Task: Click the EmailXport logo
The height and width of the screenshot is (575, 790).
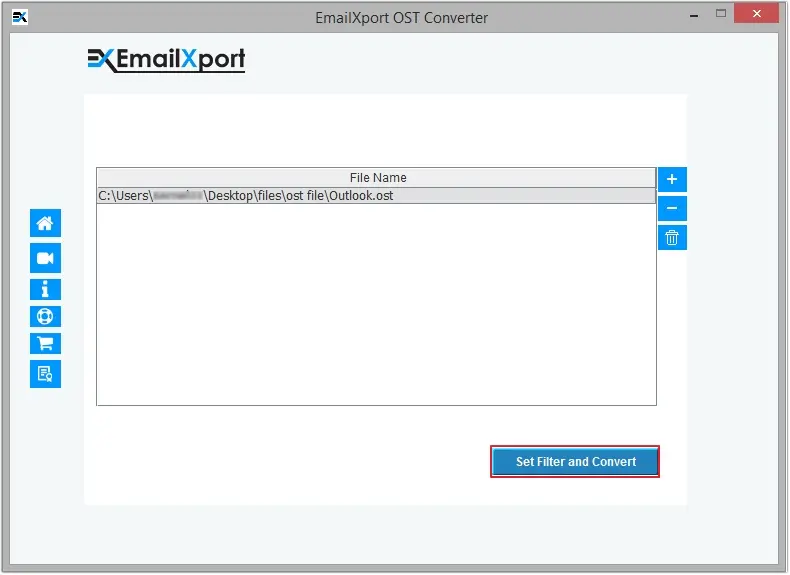Action: tap(166, 60)
